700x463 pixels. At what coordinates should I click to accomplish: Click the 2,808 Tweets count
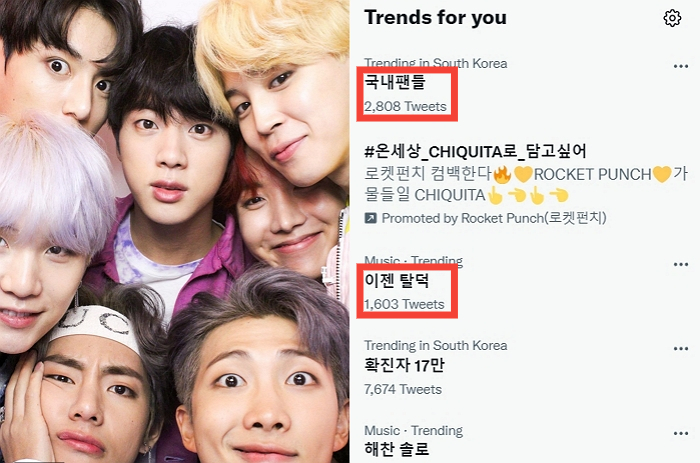405,107
